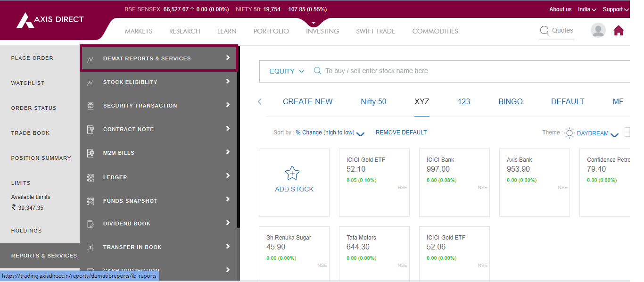
Task: Open the INVESTING menu
Action: click(x=322, y=31)
